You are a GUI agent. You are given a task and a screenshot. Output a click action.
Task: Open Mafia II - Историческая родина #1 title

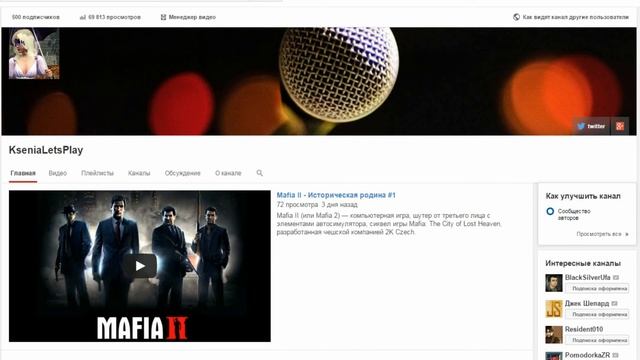click(x=336, y=195)
